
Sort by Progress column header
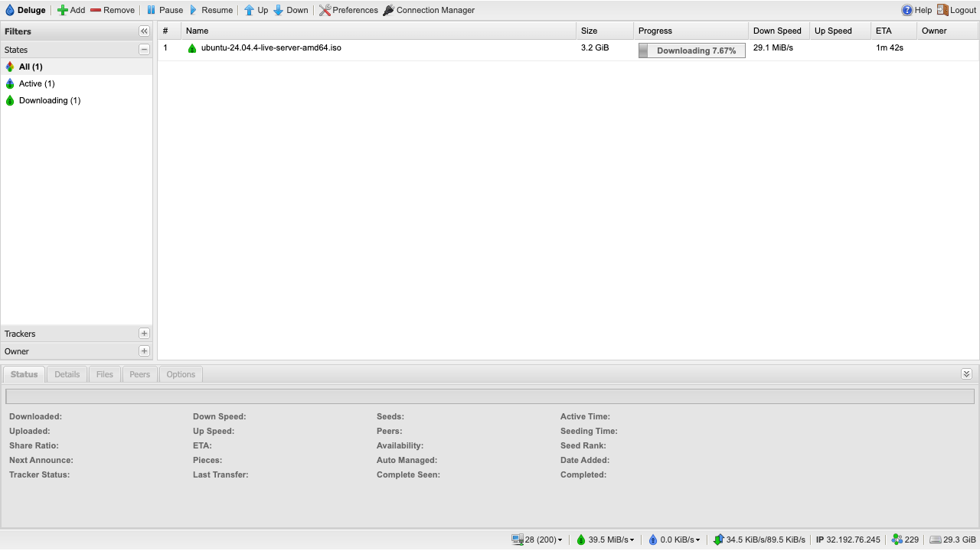coord(691,31)
